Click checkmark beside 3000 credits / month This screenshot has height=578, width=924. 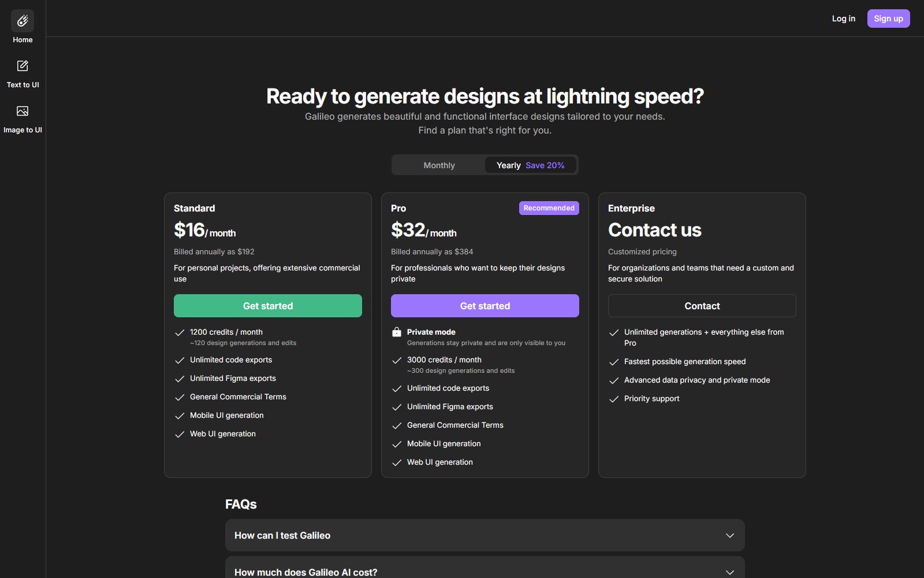point(397,361)
